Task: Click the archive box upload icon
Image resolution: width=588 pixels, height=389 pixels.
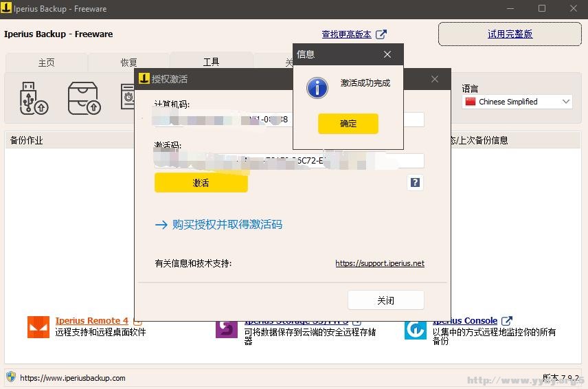Action: pos(84,98)
